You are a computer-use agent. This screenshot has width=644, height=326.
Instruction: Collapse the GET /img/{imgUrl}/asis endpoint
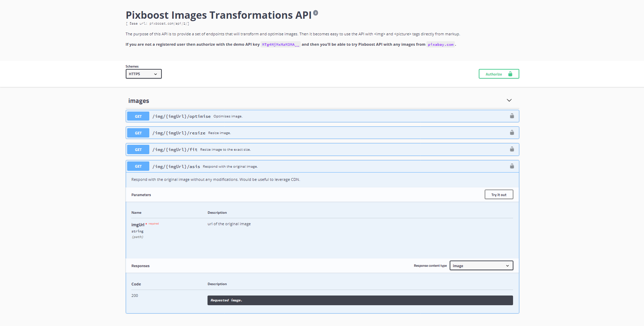[322, 166]
